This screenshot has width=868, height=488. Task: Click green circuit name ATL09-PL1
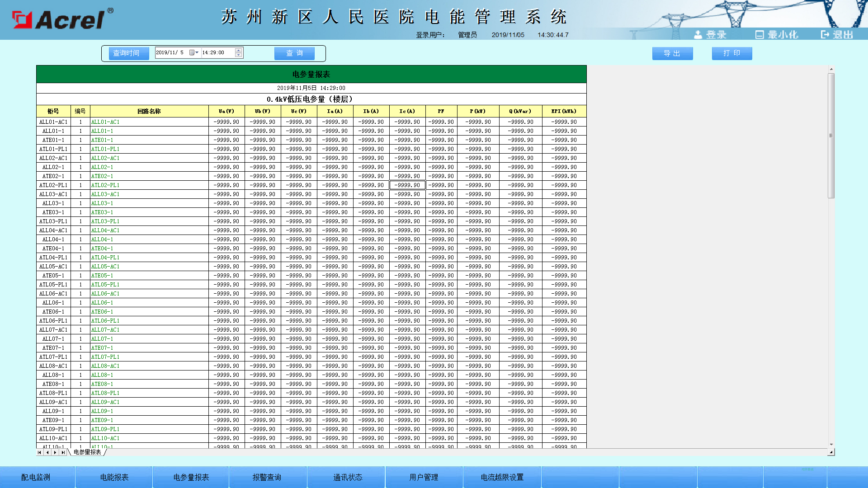point(105,429)
